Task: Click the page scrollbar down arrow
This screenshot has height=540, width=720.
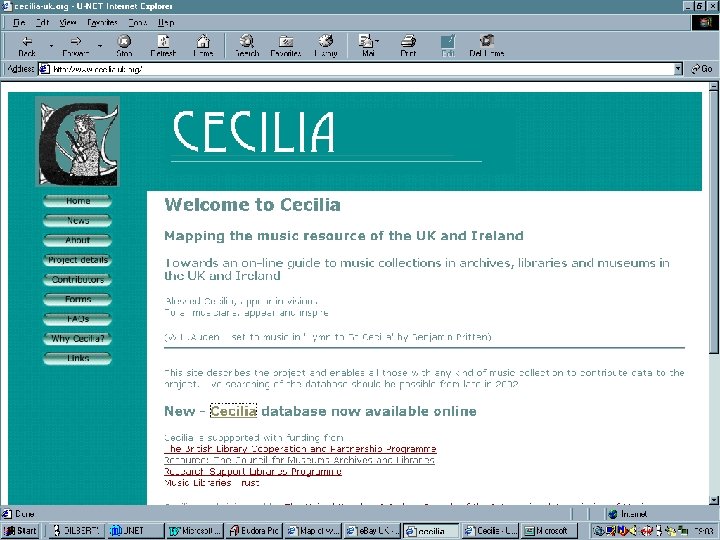Action: pos(714,500)
